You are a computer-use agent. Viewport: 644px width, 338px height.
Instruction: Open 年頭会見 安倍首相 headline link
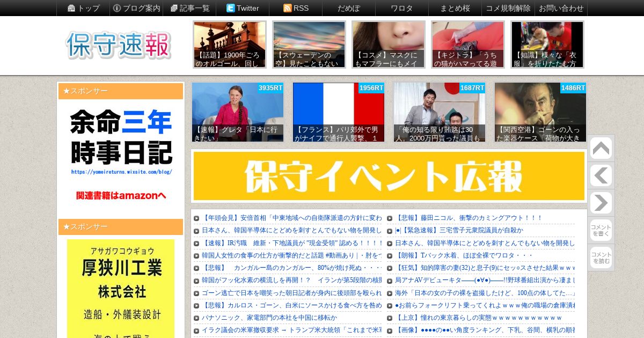[x=291, y=218]
